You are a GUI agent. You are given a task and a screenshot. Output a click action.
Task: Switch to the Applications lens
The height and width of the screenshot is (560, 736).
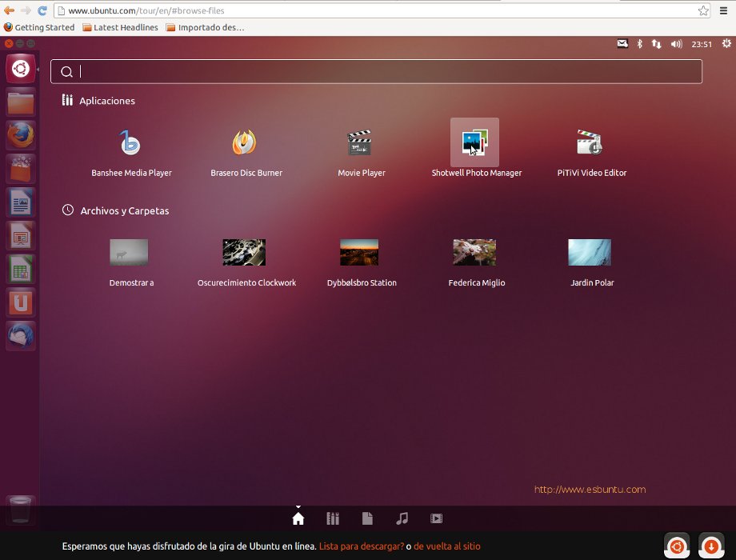(333, 518)
